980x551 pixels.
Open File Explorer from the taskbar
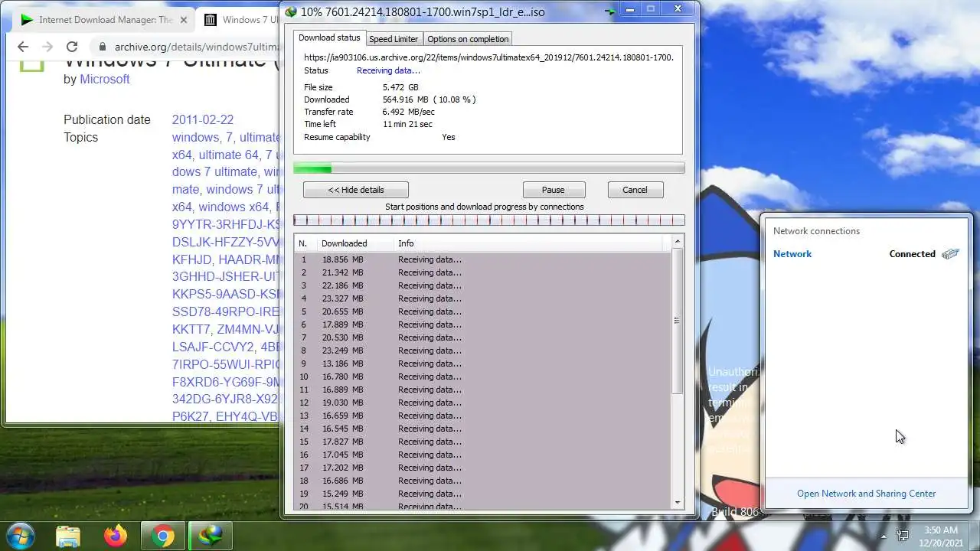[68, 536]
